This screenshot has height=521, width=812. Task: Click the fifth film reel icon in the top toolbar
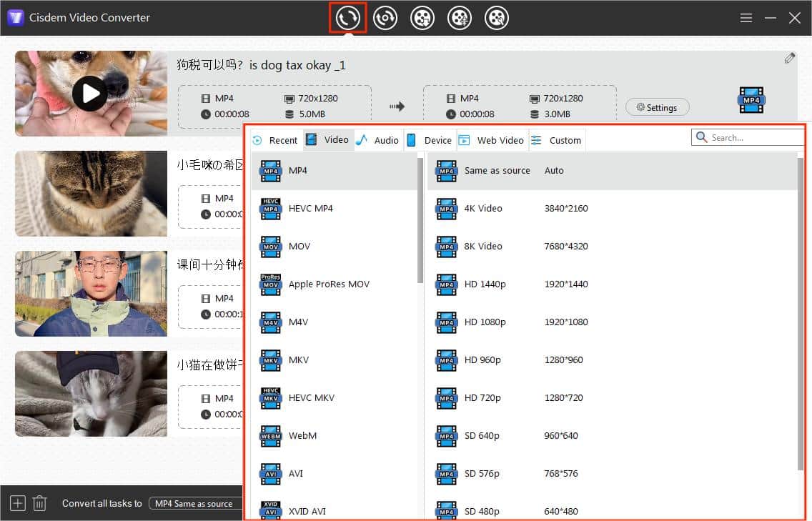497,18
